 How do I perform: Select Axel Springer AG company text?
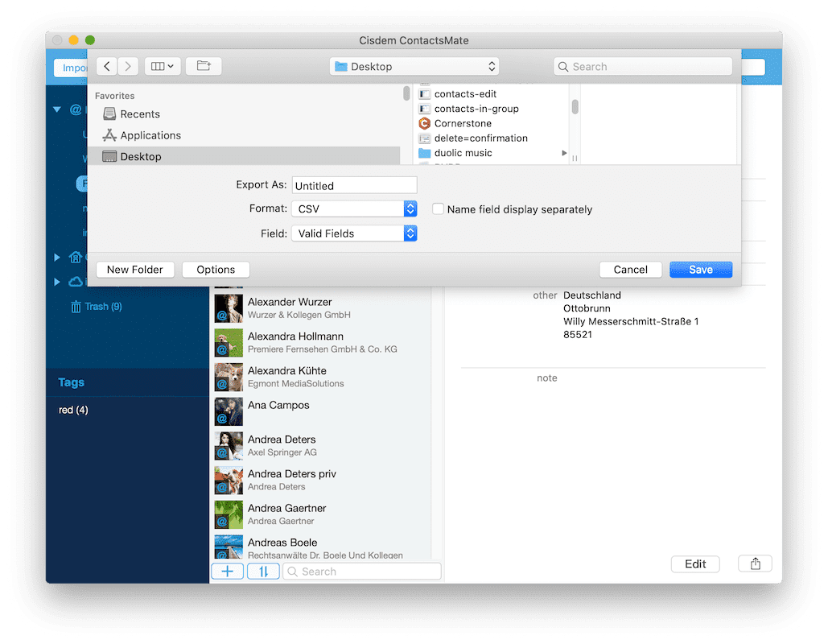(x=282, y=452)
